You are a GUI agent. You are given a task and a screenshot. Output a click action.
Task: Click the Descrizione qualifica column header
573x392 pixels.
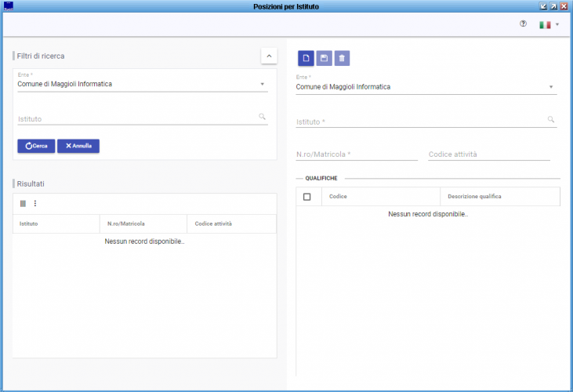(499, 197)
